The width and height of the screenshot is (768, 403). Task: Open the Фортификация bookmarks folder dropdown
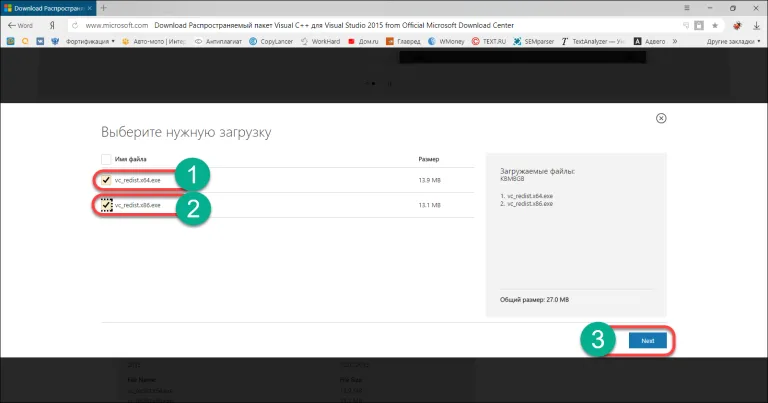pos(90,42)
